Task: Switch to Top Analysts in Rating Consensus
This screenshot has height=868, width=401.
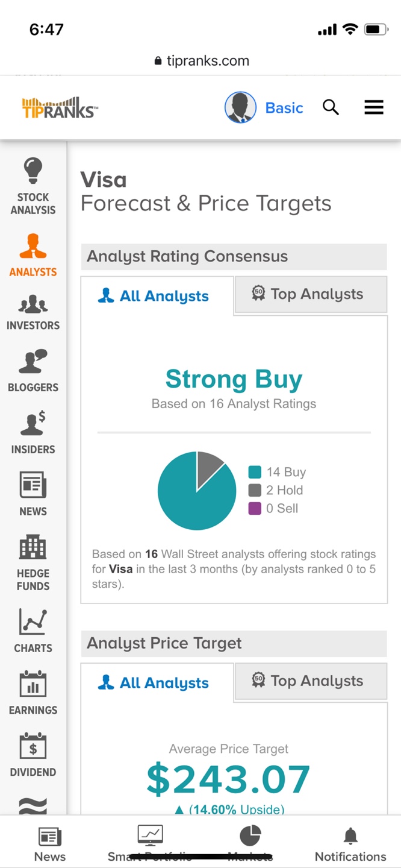Action: pos(310,295)
